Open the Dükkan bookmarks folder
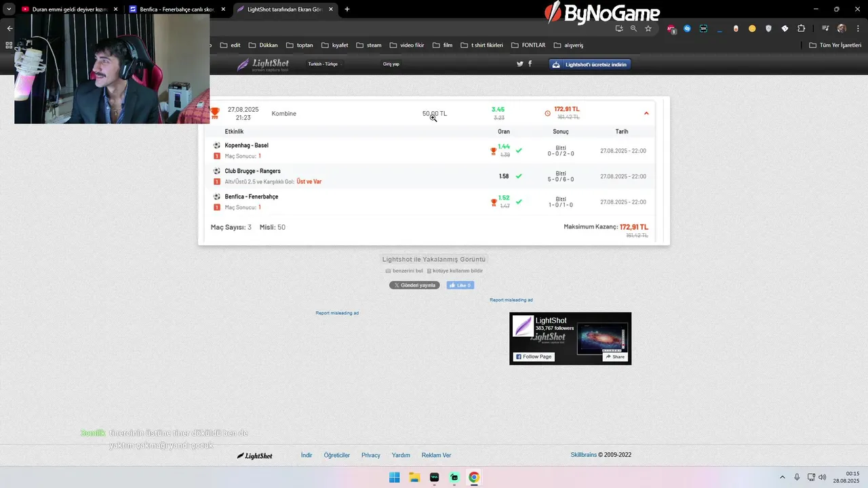This screenshot has width=868, height=488. 263,45
